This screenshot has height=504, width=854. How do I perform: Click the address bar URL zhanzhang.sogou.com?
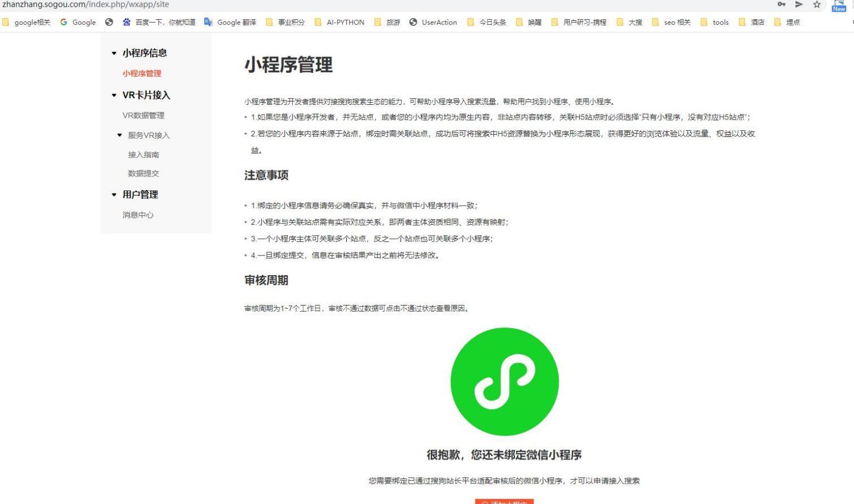pos(86,5)
